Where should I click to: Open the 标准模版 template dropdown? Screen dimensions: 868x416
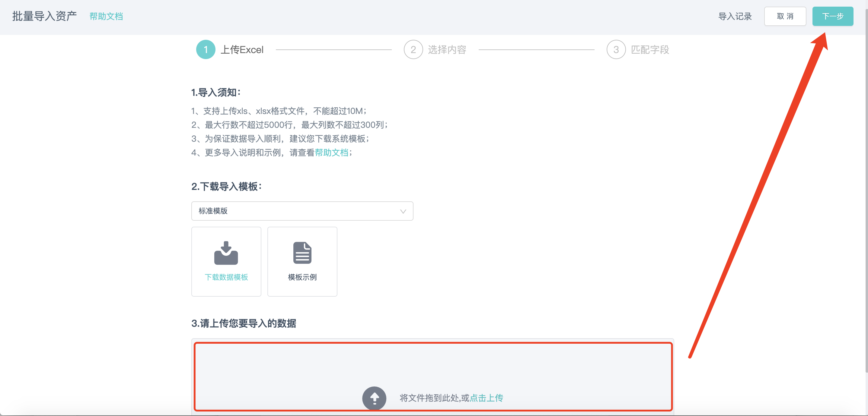tap(296, 211)
